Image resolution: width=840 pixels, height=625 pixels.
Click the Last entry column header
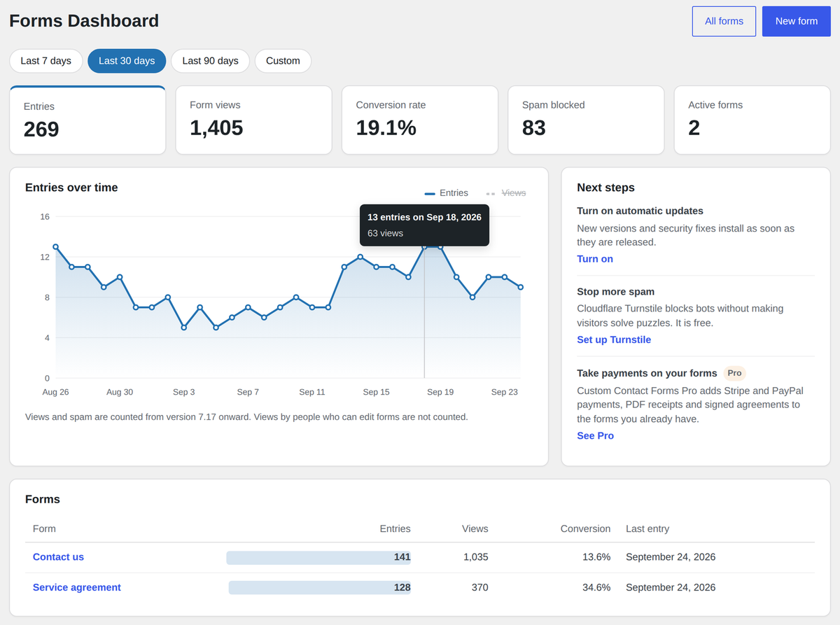click(x=647, y=528)
